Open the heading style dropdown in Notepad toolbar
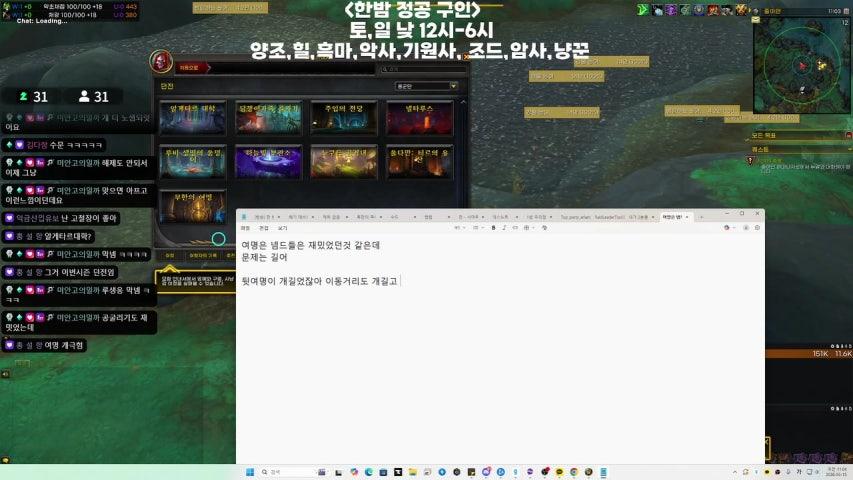Screen dimensions: 853x480 (x=459, y=228)
